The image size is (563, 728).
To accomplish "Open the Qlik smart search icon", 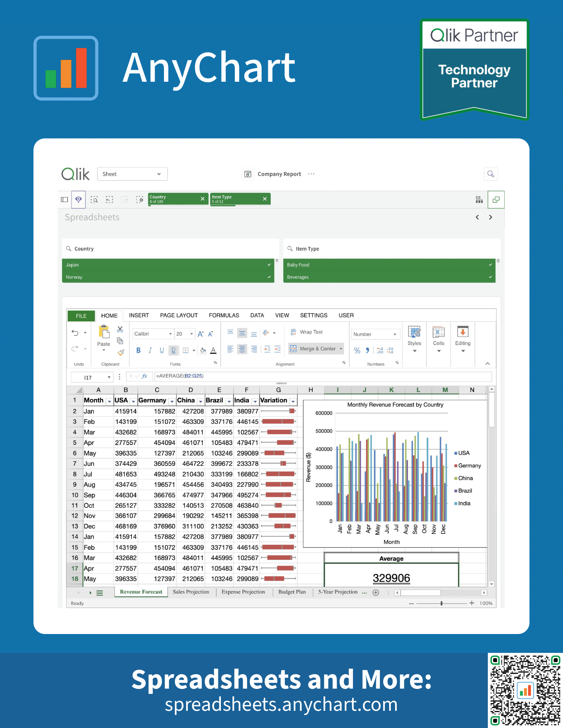I will pyautogui.click(x=490, y=174).
